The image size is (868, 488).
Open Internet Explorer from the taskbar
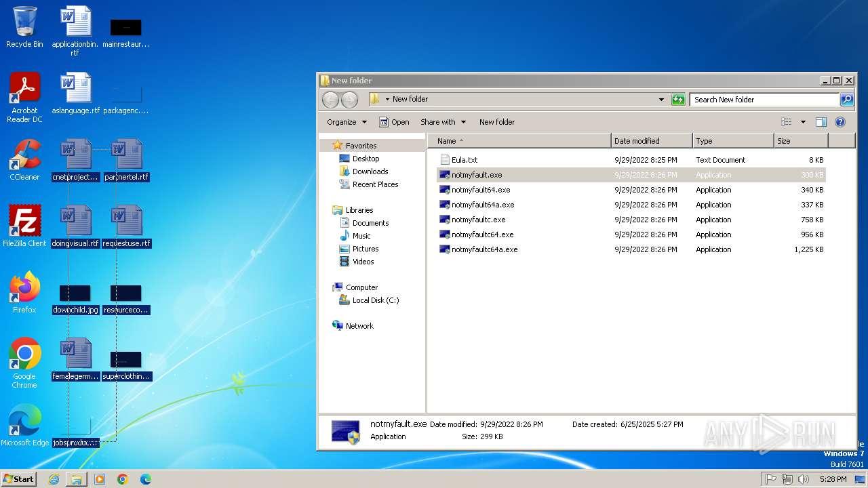click(x=54, y=479)
